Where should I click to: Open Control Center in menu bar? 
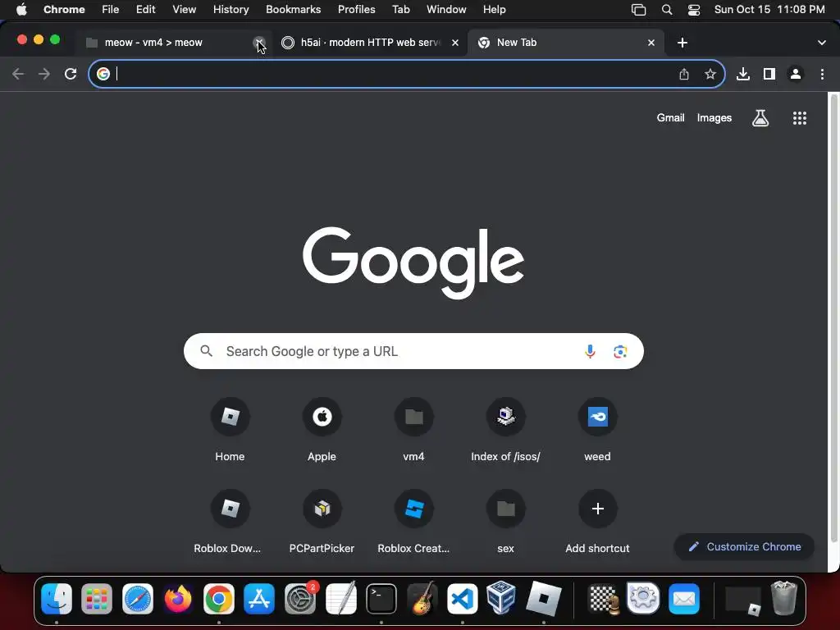[x=694, y=10]
